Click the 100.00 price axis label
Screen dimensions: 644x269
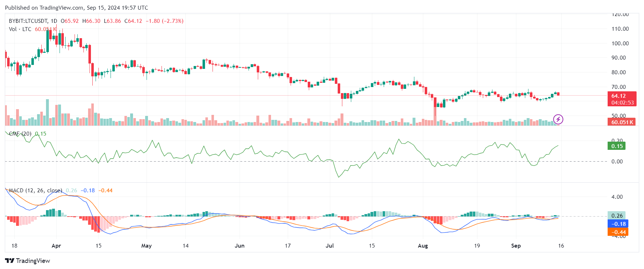click(620, 44)
